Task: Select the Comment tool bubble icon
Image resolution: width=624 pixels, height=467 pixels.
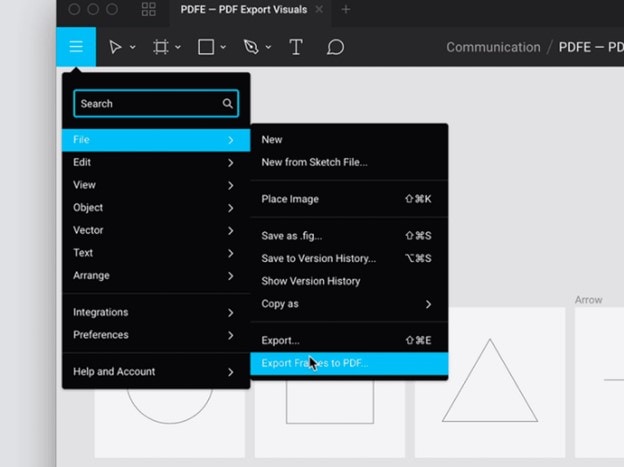Action: tap(335, 47)
